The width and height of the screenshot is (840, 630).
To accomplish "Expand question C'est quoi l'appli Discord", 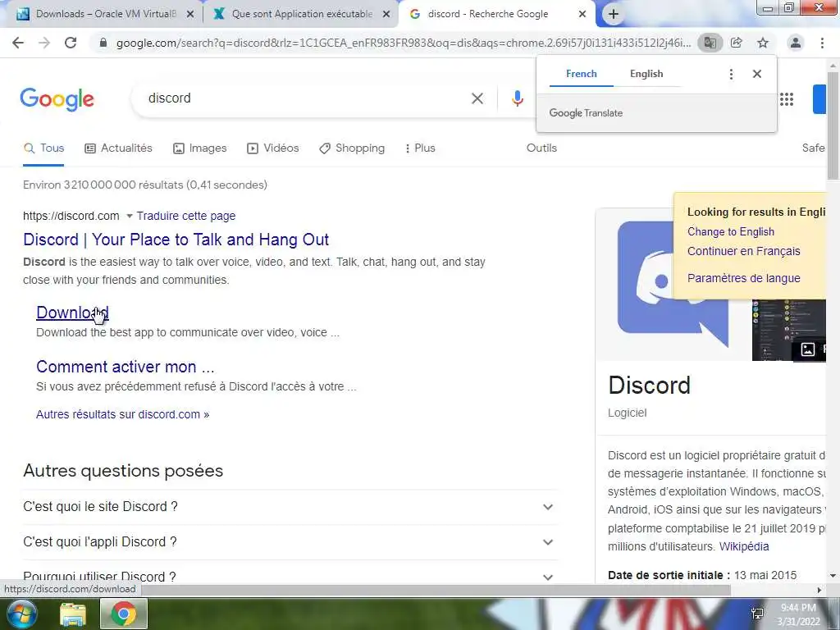I will click(290, 542).
